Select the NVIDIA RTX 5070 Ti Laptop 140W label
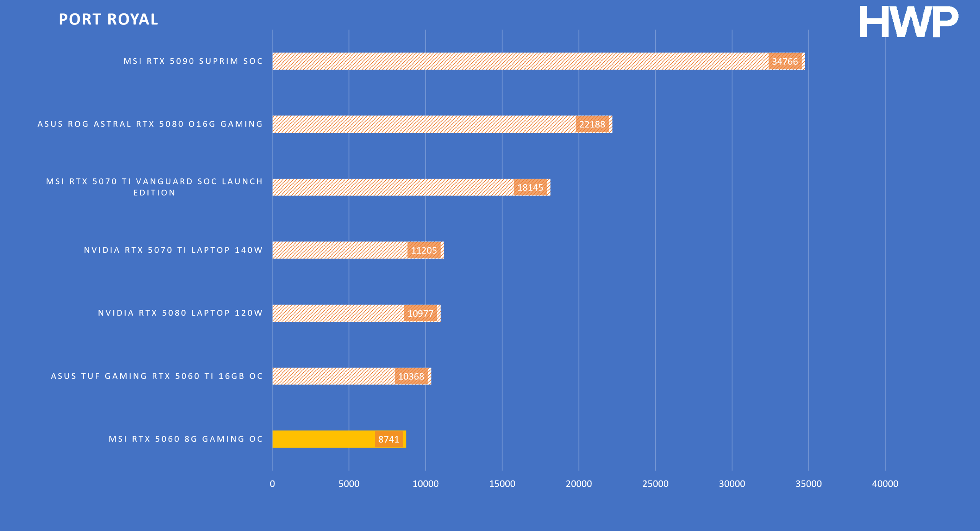 (173, 250)
